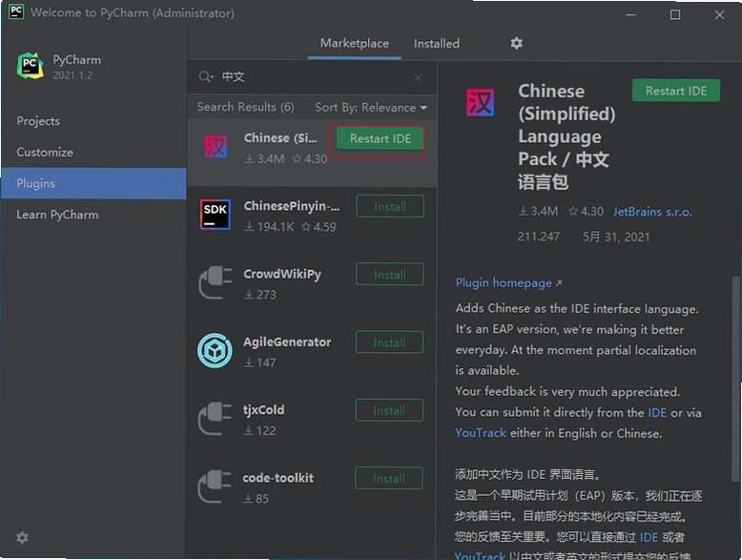Select the ChinesePinyin SDK plugin icon

(216, 215)
